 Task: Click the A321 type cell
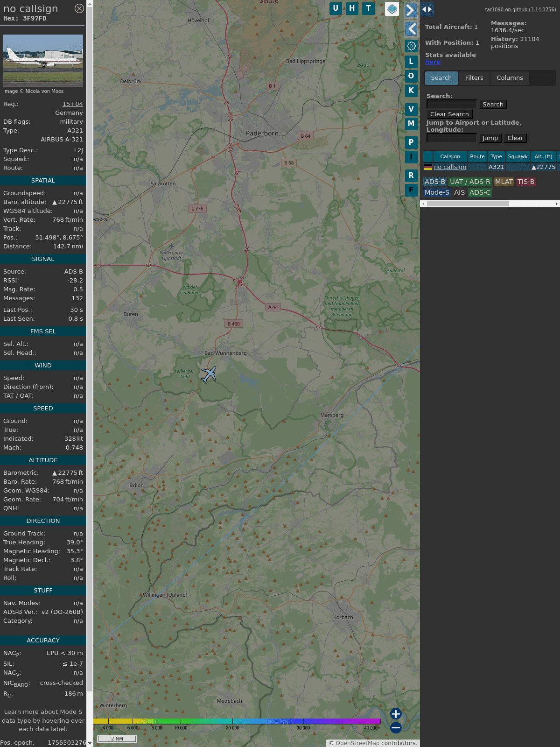(496, 167)
